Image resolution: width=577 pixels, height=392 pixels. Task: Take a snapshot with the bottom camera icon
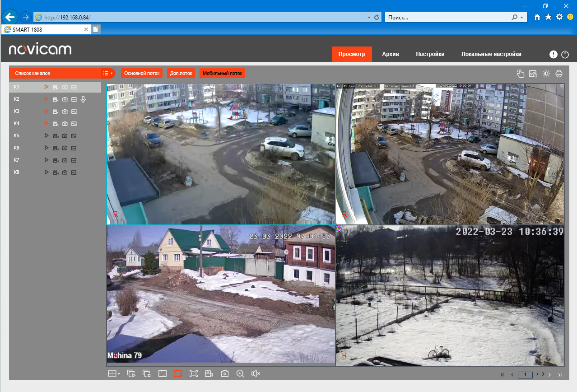pos(225,373)
